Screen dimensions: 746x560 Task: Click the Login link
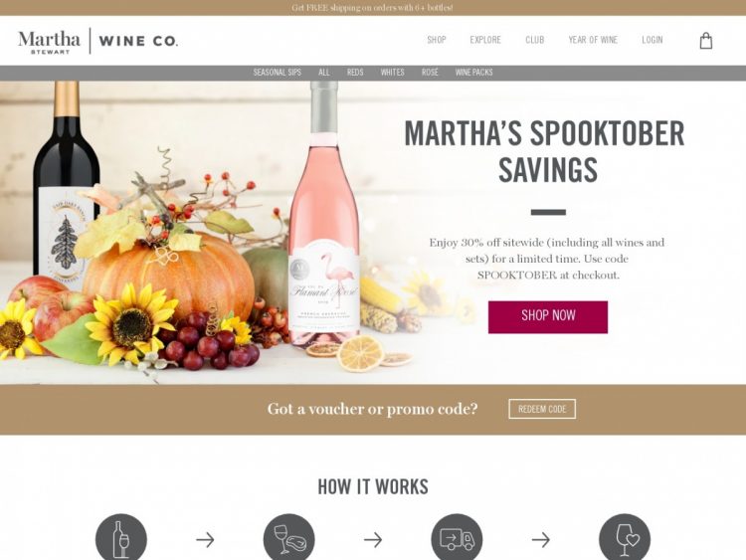click(653, 40)
